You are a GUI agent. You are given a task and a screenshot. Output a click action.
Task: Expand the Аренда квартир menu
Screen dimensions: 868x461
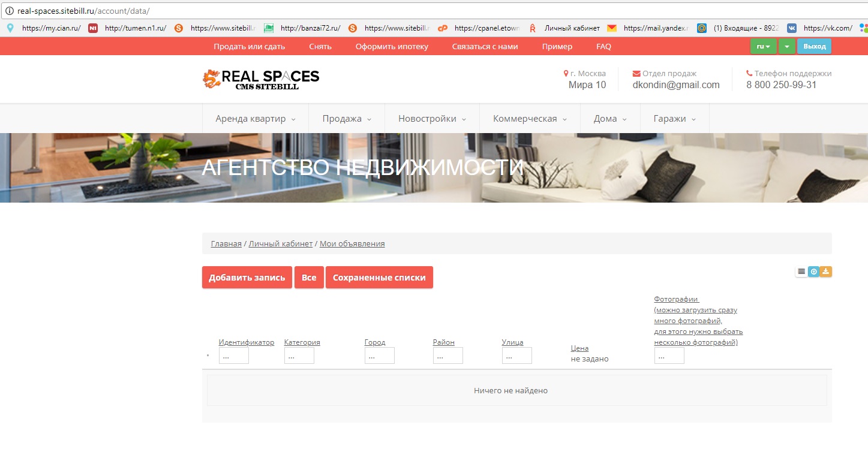(256, 119)
